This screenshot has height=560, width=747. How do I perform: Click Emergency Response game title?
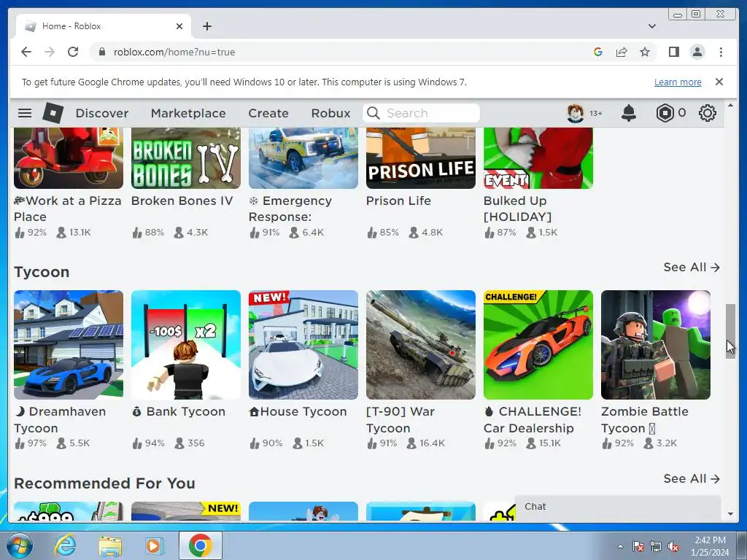click(290, 209)
